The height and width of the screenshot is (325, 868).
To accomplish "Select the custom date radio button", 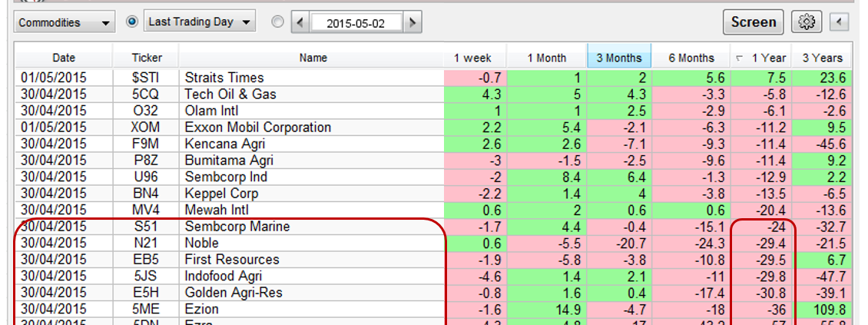I will [277, 22].
